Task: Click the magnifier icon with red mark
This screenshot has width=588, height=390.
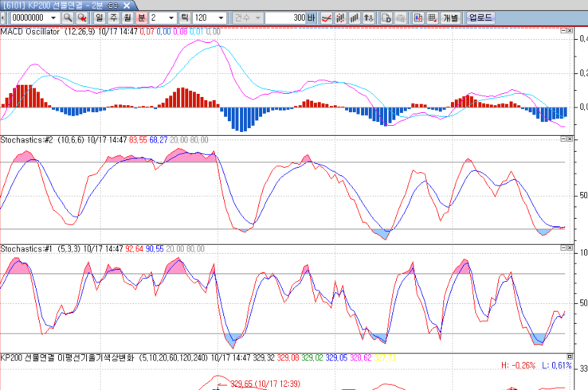Action: [x=81, y=17]
